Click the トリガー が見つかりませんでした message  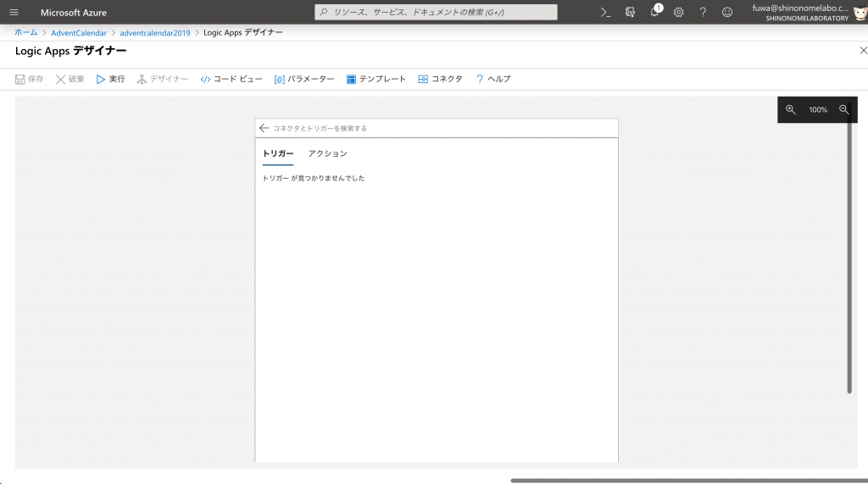click(x=314, y=178)
